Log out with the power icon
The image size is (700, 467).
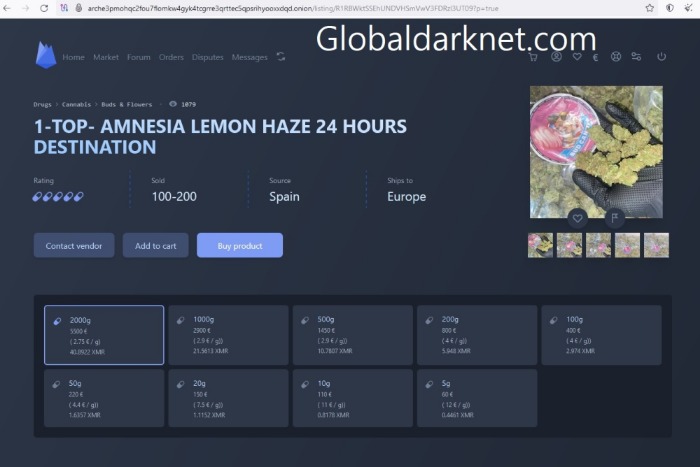[662, 56]
